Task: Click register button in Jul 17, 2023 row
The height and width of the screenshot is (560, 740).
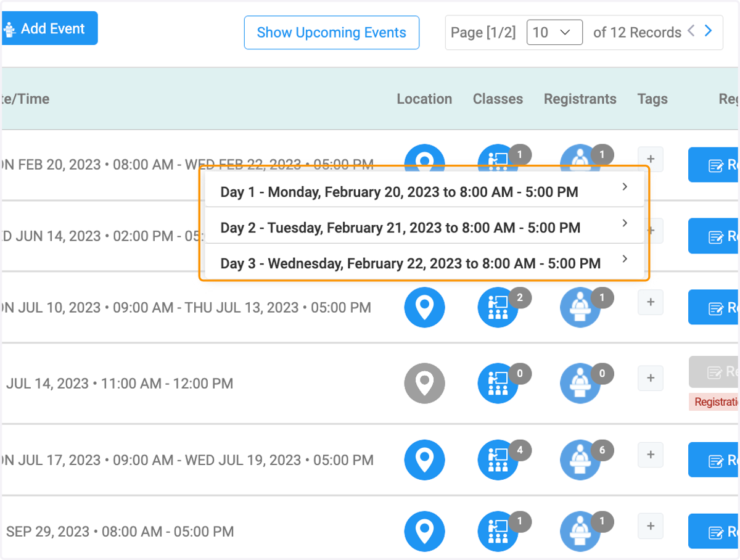Action: (x=714, y=460)
